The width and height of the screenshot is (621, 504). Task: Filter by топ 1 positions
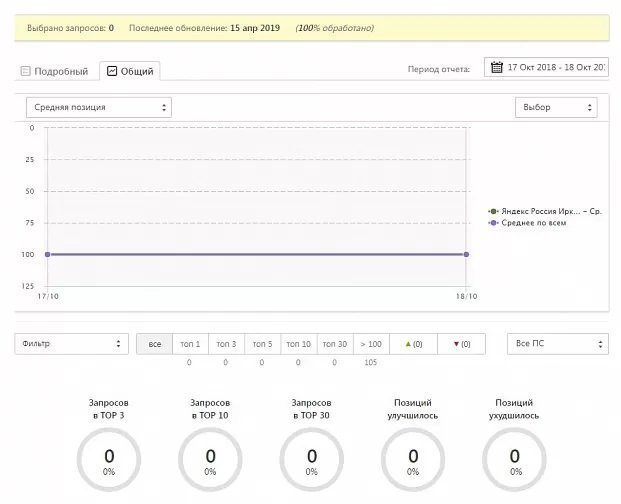pyautogui.click(x=190, y=344)
